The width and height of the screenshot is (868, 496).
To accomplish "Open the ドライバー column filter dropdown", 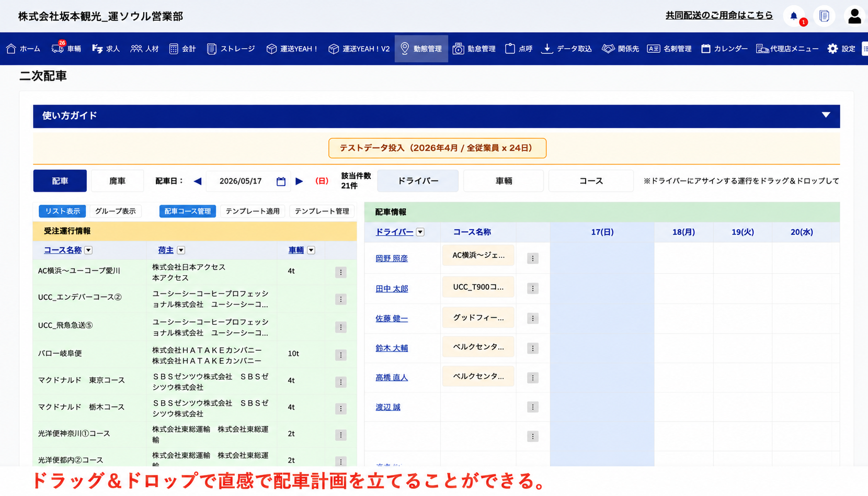I will tap(420, 232).
